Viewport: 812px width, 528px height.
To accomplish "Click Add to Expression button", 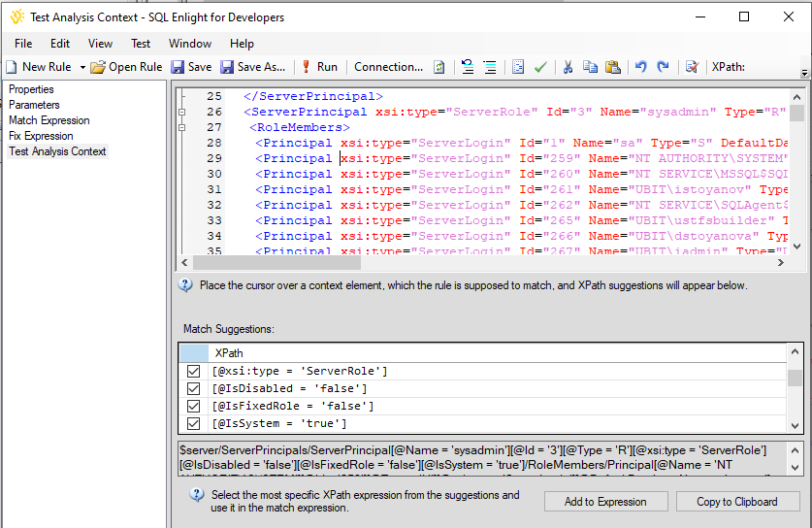I will [x=605, y=502].
